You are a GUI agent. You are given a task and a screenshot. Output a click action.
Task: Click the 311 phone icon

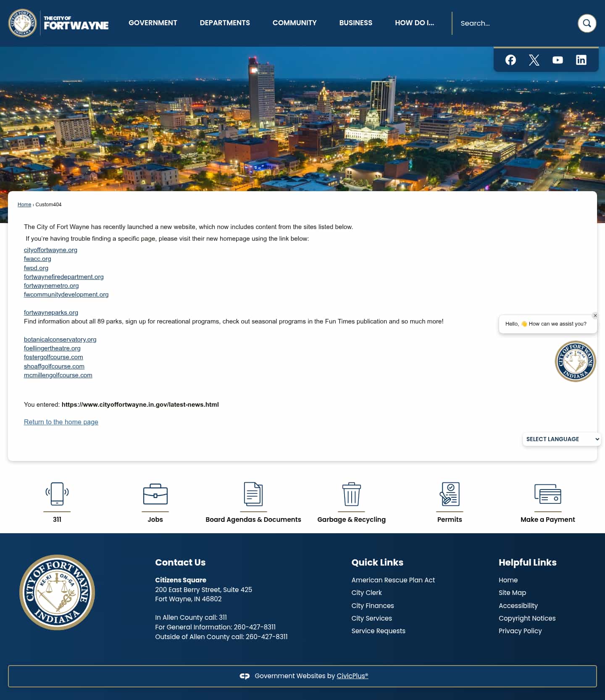[x=57, y=494]
